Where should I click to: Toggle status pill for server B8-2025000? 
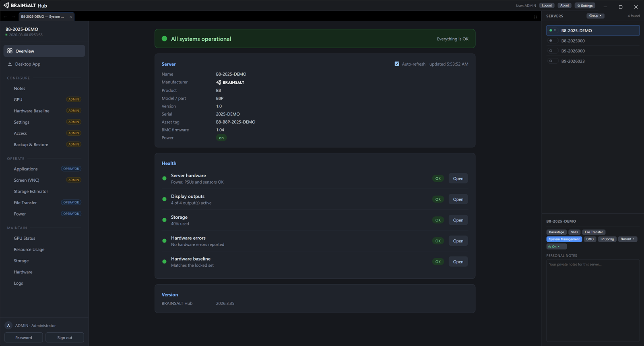[x=553, y=41]
